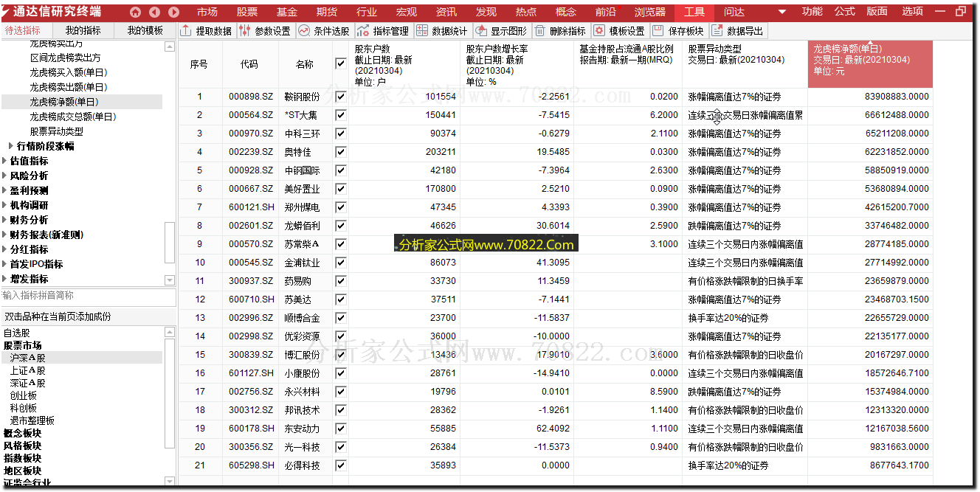Sort by the 龙虎榜净额(单日) column header
Image resolution: width=980 pixels, height=492 pixels.
(870, 64)
